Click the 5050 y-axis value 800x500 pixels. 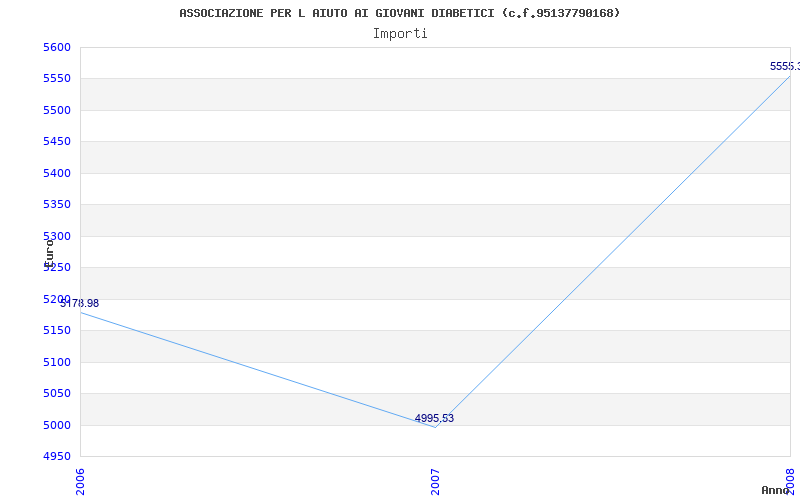pyautogui.click(x=57, y=393)
